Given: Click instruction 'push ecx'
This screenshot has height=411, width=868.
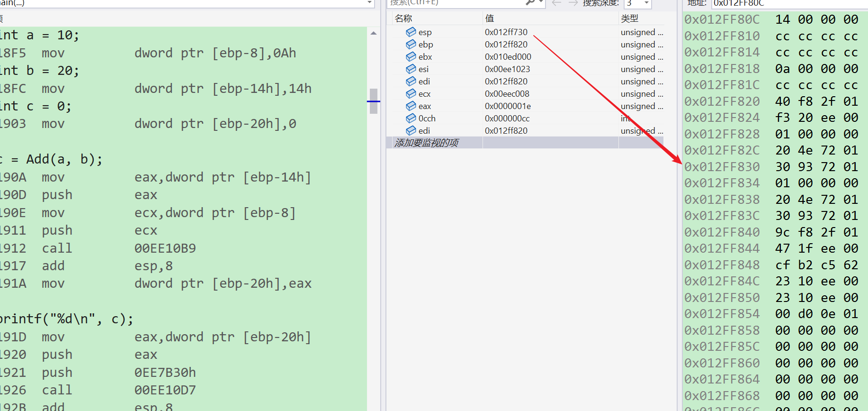Looking at the screenshot, I should (99, 230).
